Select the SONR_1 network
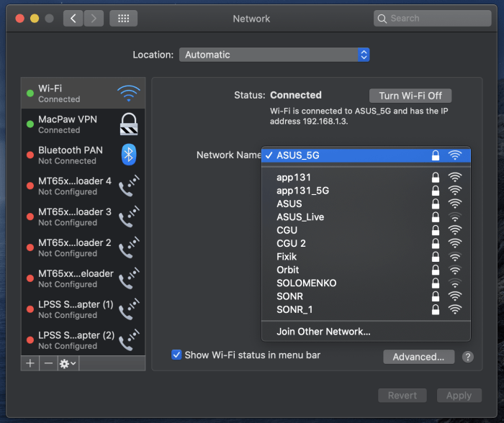The image size is (504, 423). tap(366, 309)
